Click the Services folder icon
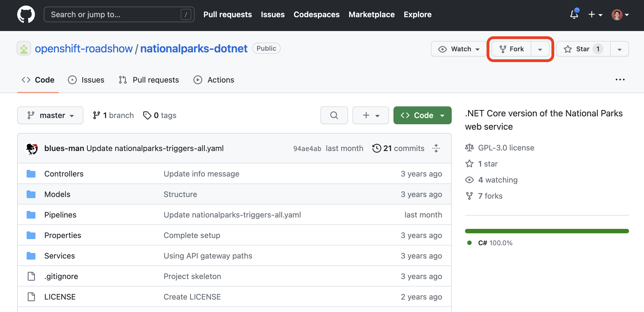644x312 pixels. tap(31, 256)
